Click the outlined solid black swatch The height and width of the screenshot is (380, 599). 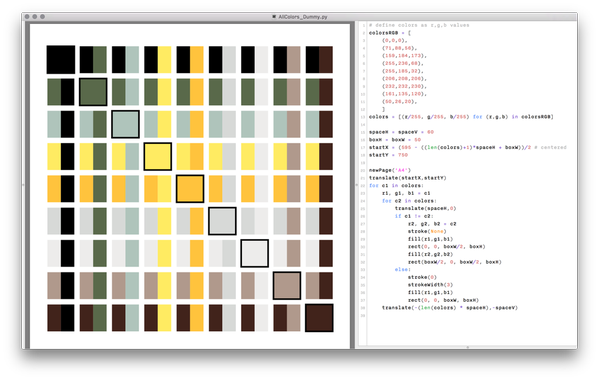pyautogui.click(x=61, y=60)
